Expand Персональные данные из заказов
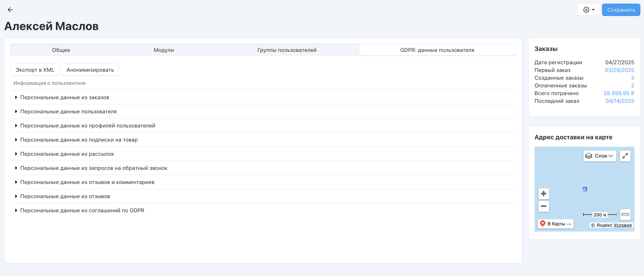 [x=65, y=97]
